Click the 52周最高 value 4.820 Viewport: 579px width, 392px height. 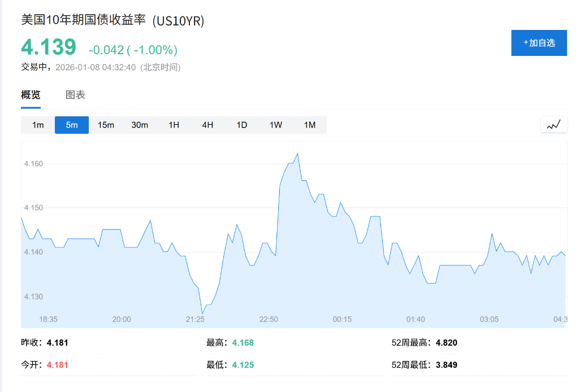click(x=447, y=342)
